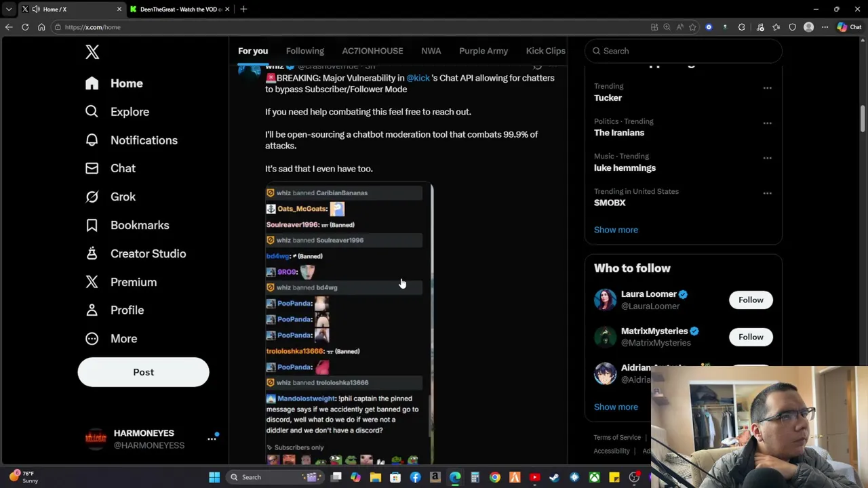Launch Steam from the taskbar
This screenshot has height=488, width=868.
(554, 477)
